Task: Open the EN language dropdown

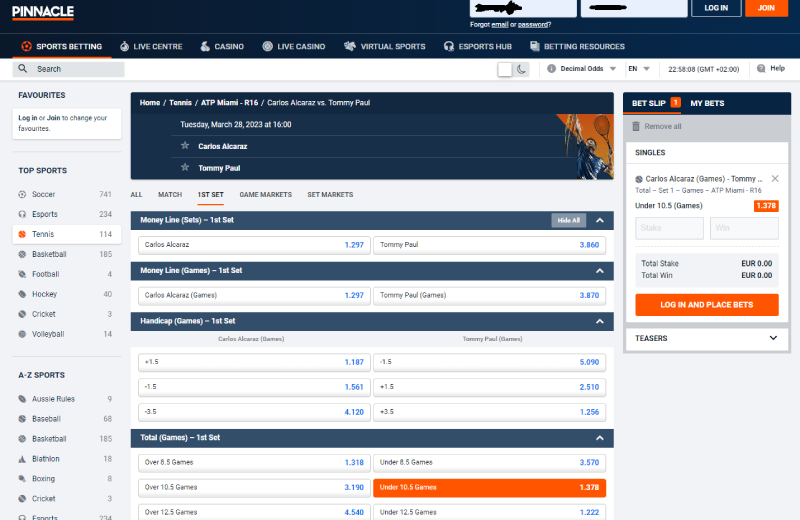Action: [x=639, y=68]
